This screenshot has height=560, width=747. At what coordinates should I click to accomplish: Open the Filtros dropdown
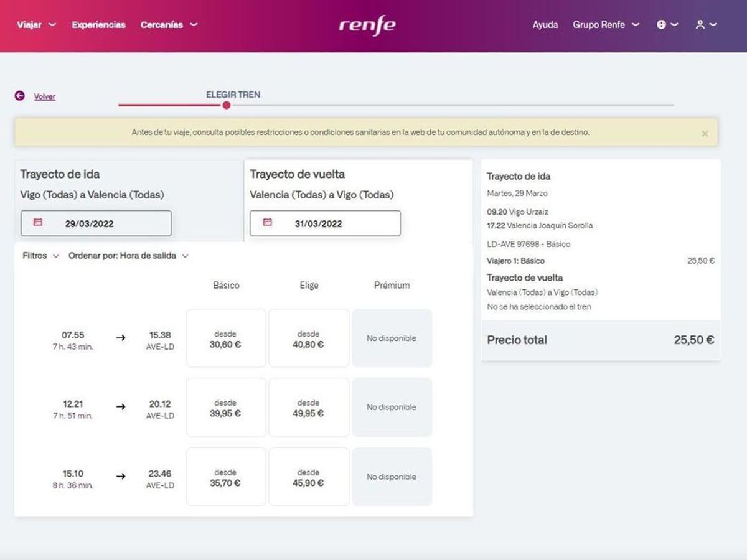click(x=39, y=255)
